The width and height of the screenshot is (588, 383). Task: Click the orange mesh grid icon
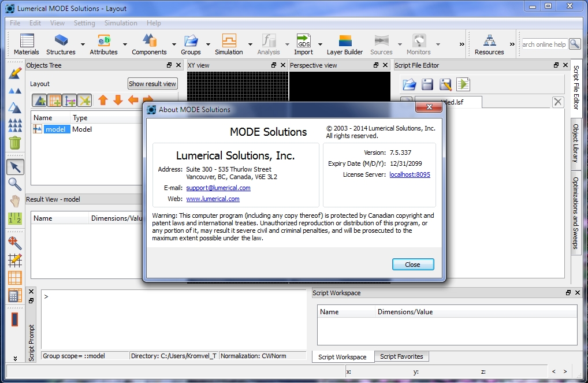(15, 278)
